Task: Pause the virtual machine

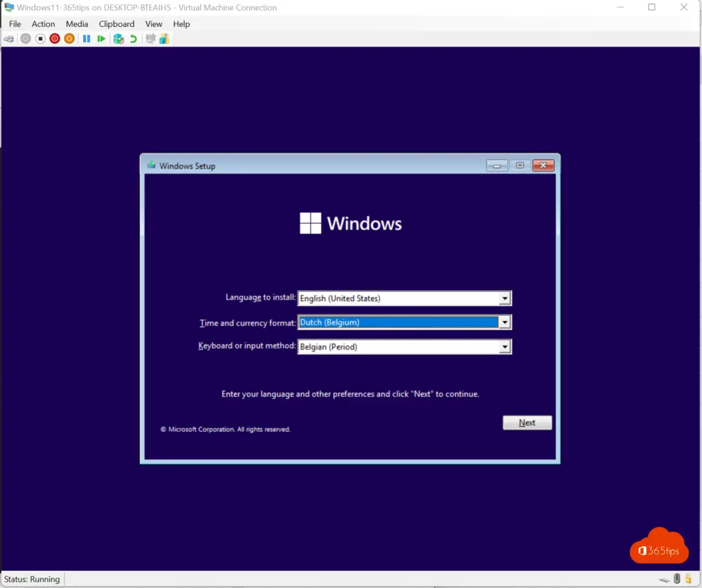Action: coord(86,39)
